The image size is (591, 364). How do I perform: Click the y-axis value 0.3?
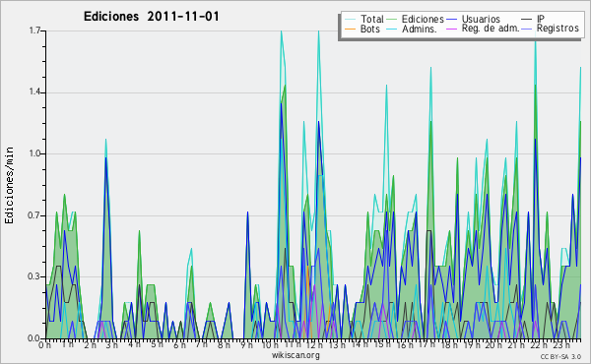(34, 276)
